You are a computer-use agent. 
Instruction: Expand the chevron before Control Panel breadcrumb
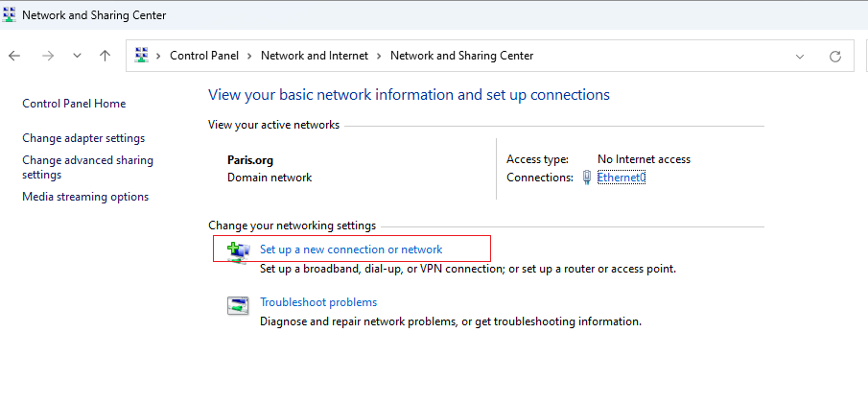[159, 56]
